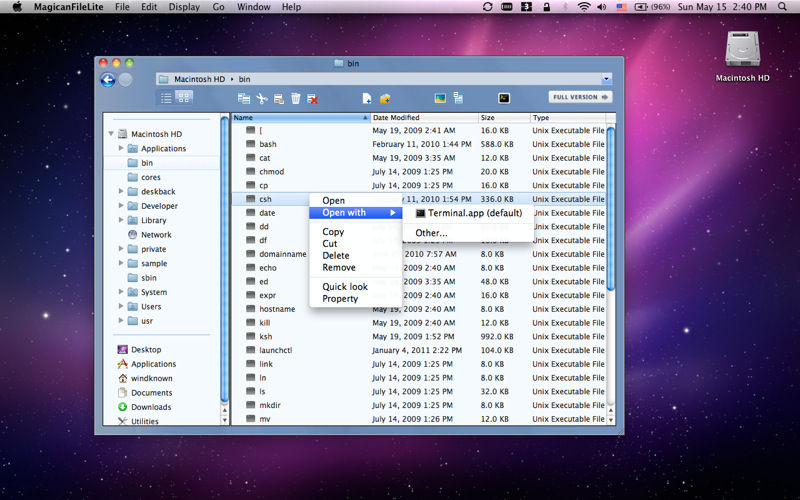Open the Go menu in menu bar
This screenshot has width=800, height=500.
pos(218,7)
